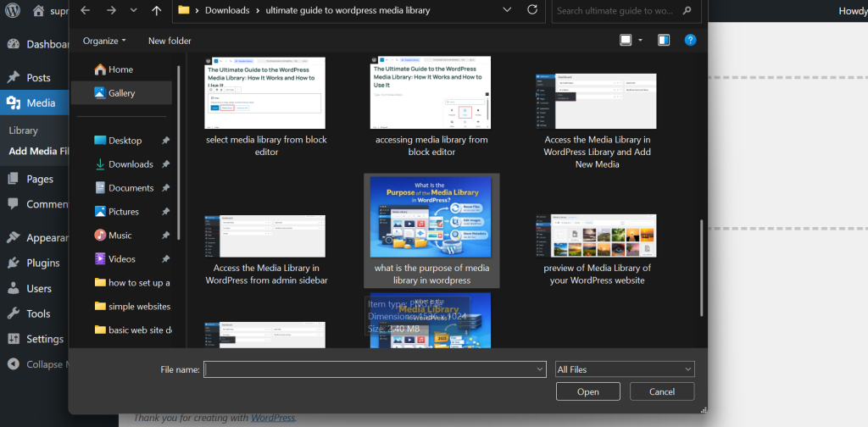Open WordPress logo menu in admin bar
The width and height of the screenshot is (868, 427).
coord(12,10)
